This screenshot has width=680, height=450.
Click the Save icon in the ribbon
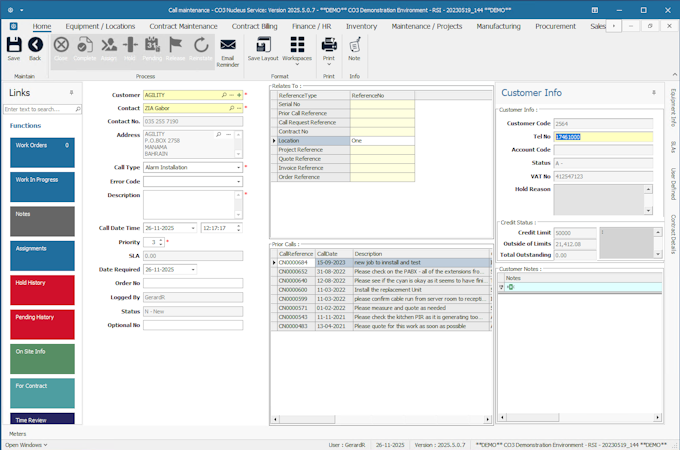tap(13, 45)
